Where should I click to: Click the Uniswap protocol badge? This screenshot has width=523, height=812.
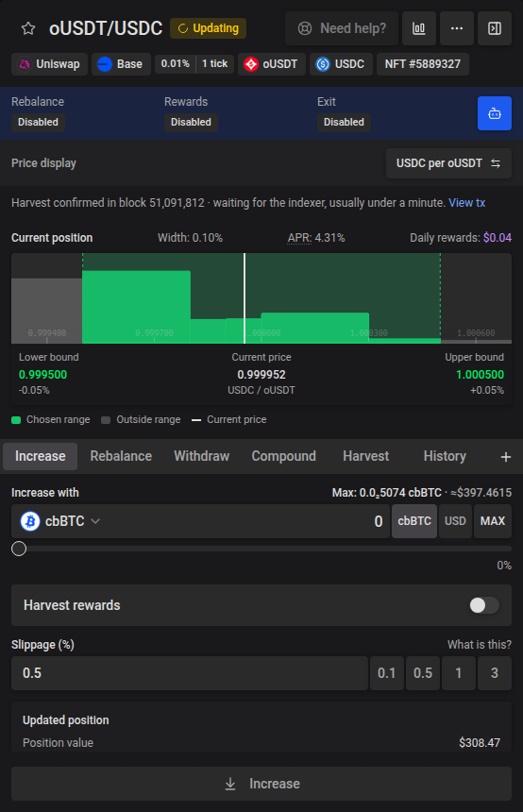[50, 64]
